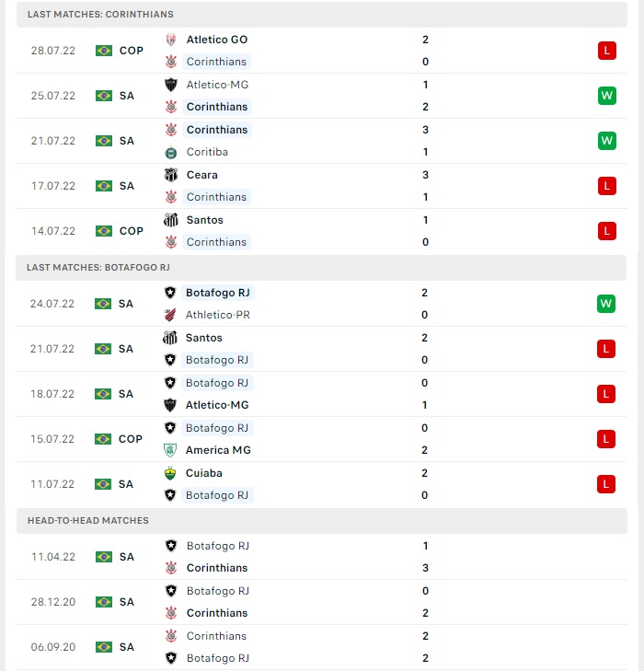Click the America MG crest icon
Viewport: 644px width, 671px height.
click(x=170, y=450)
